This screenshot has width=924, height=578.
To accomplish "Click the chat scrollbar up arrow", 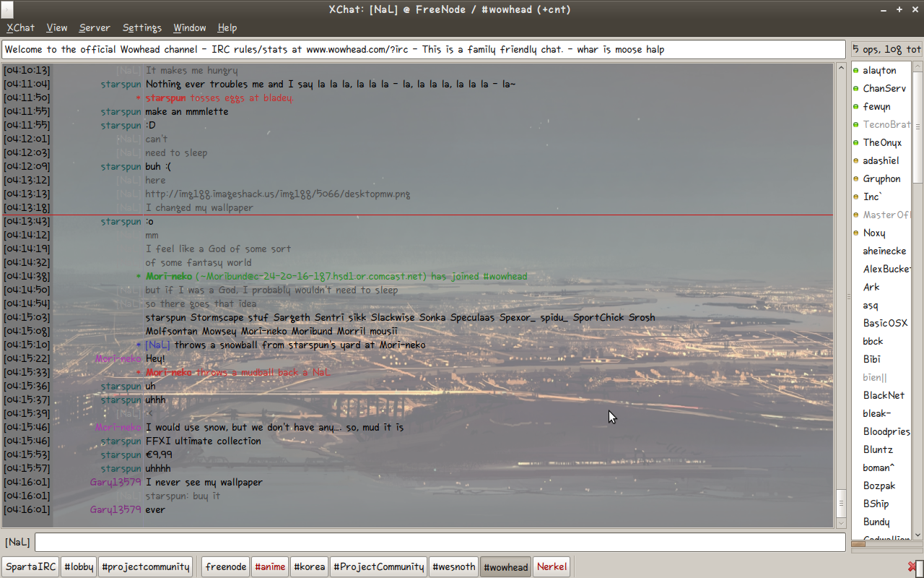I will (841, 69).
